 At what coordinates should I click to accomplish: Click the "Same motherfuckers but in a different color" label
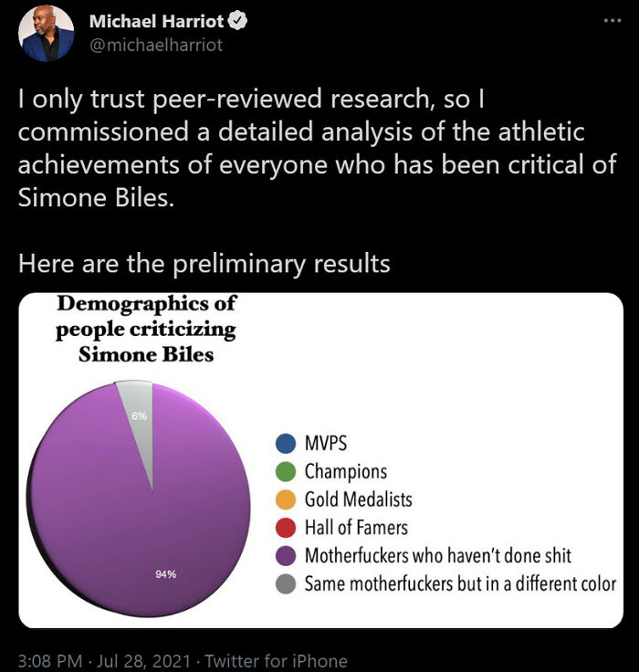click(460, 583)
